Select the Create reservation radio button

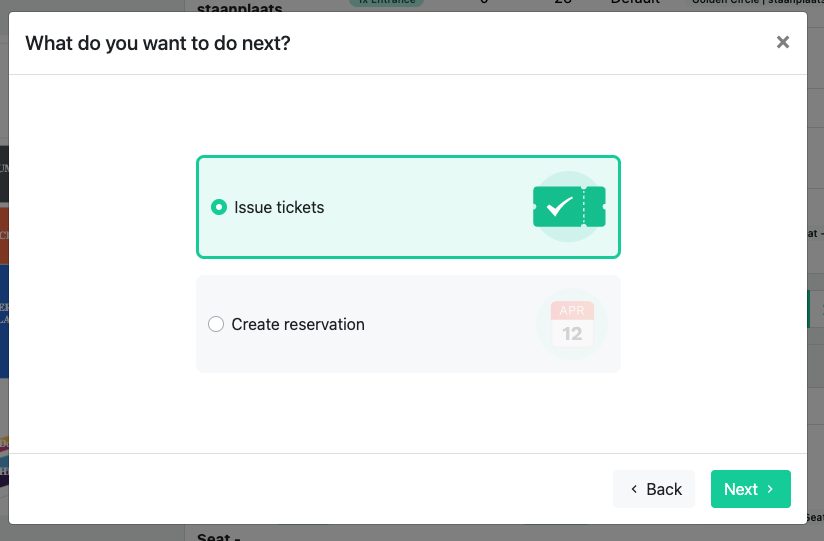click(215, 324)
